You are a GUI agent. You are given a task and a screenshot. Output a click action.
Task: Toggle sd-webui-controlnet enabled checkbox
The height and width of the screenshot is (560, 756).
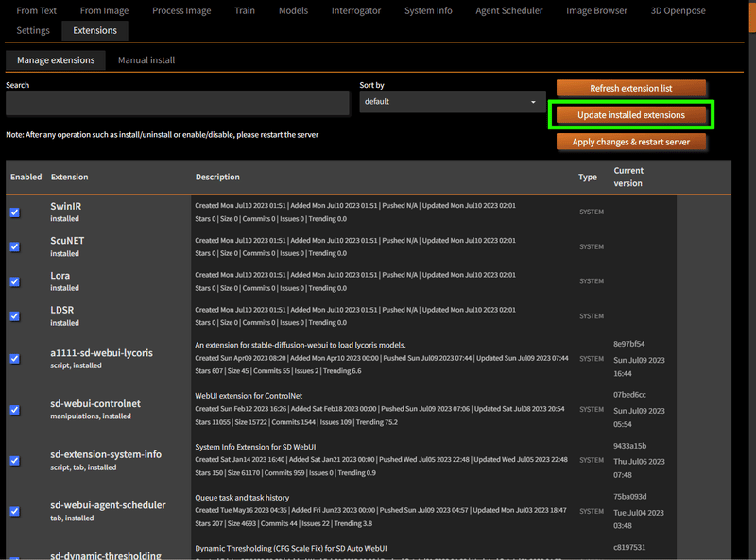[15, 410]
